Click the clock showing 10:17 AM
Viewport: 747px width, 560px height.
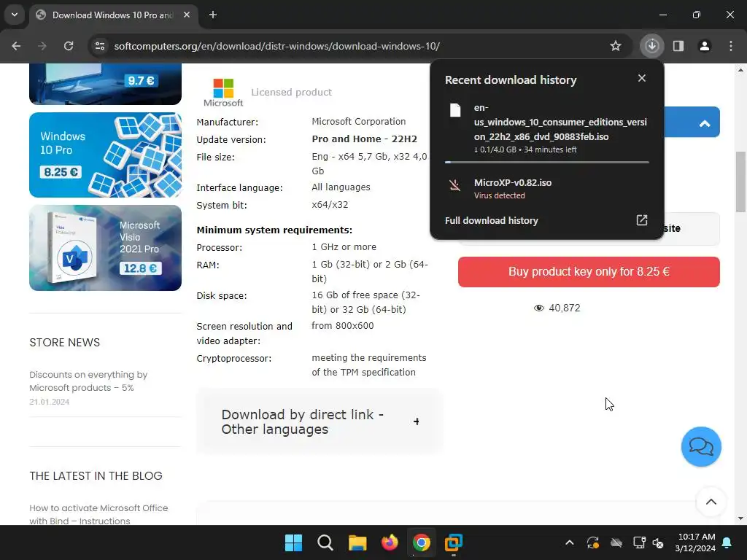[695, 537]
